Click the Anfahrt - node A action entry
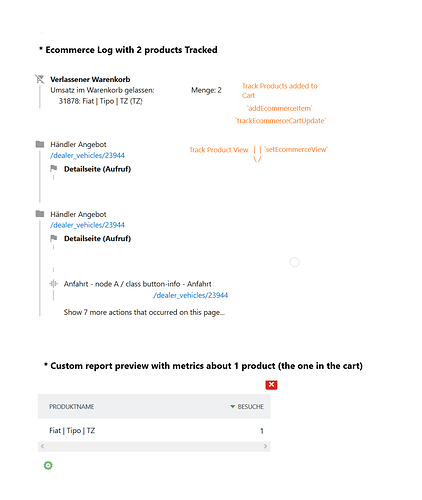Image resolution: width=422 pixels, height=500 pixels. click(138, 284)
